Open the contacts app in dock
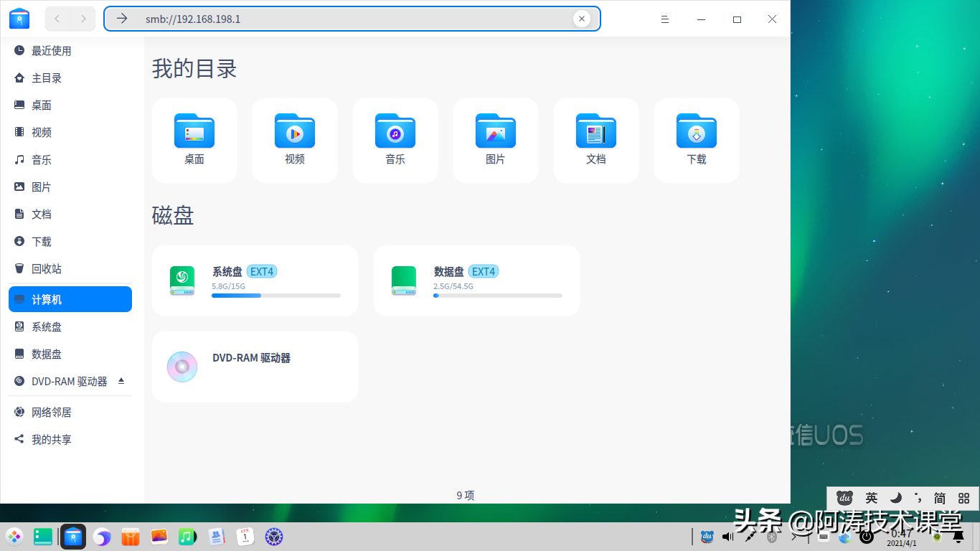The height and width of the screenshot is (551, 980). pos(217,536)
